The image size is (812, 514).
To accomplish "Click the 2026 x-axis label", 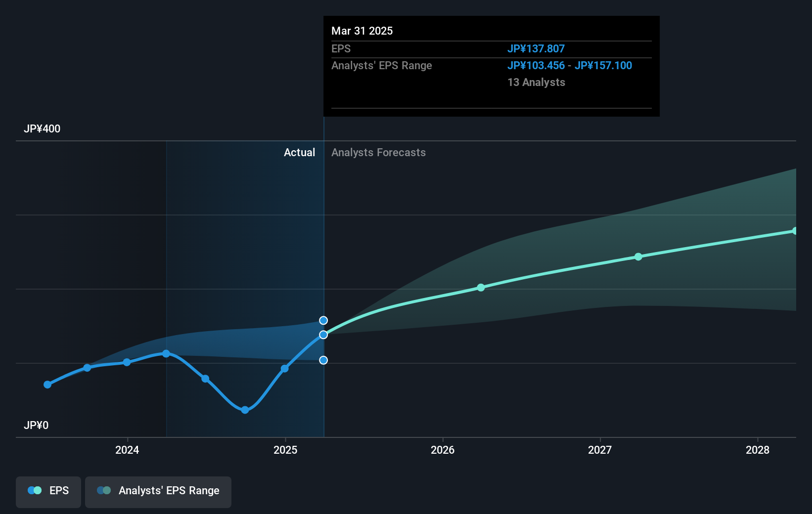I will click(x=443, y=450).
